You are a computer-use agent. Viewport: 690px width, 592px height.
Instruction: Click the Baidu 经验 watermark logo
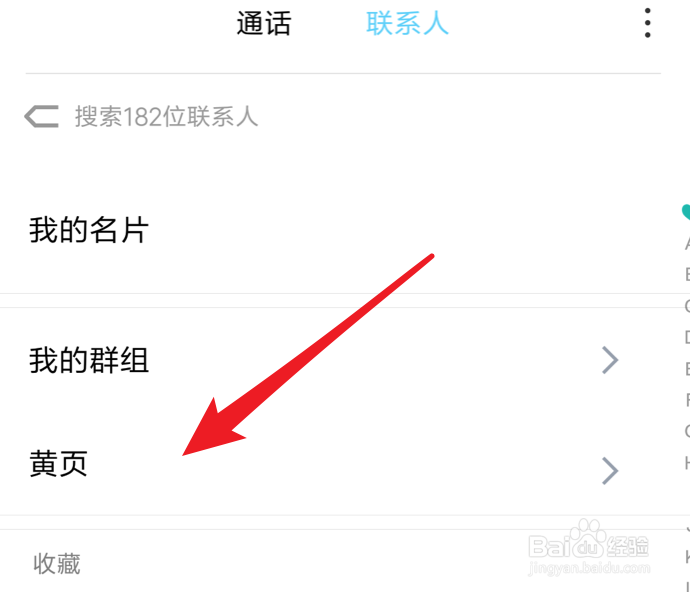pos(588,540)
